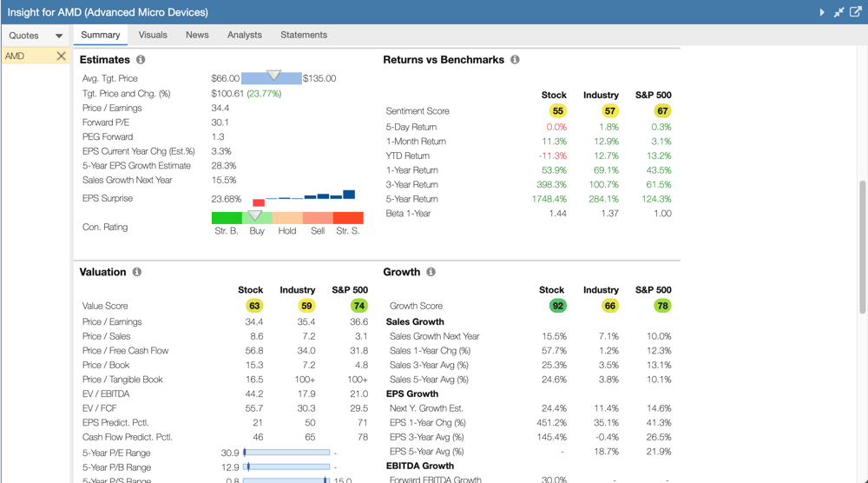Click the EPS Surprise bar chart
The height and width of the screenshot is (483, 868).
click(303, 198)
